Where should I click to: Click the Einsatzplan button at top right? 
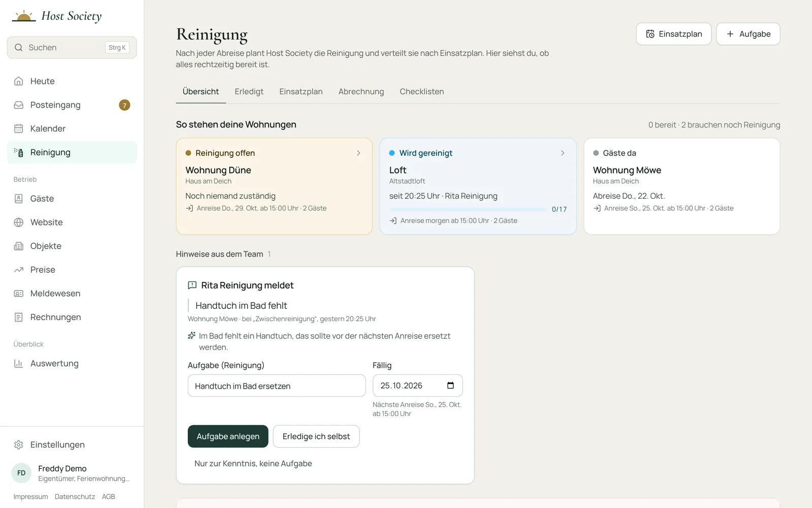click(x=674, y=34)
